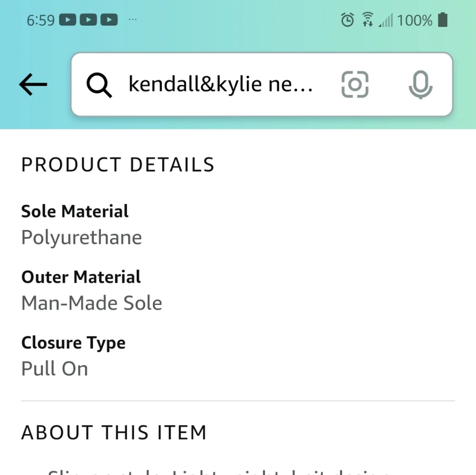Expand the ABOUT THIS ITEM section
Viewport: 476px width, 475px height.
click(x=114, y=432)
